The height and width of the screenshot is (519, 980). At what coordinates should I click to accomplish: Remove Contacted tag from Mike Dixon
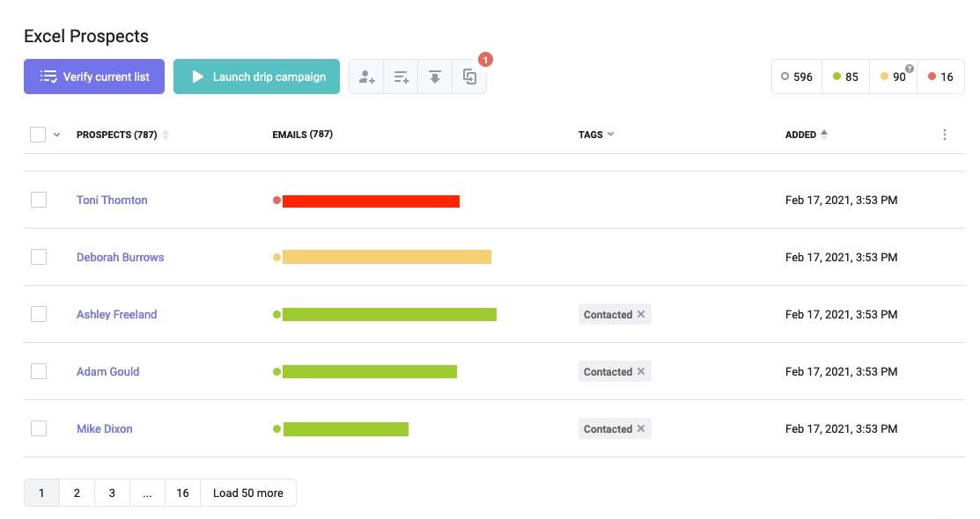pos(641,428)
